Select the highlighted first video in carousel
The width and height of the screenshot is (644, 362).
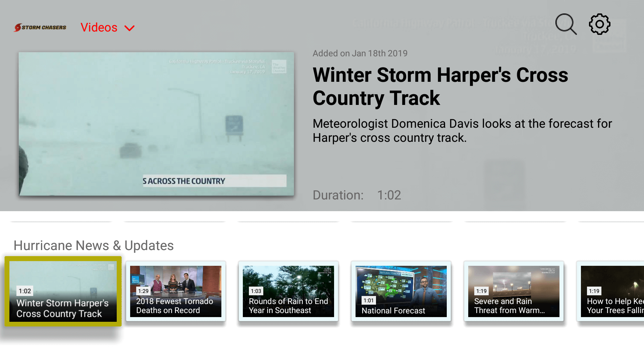(x=63, y=291)
